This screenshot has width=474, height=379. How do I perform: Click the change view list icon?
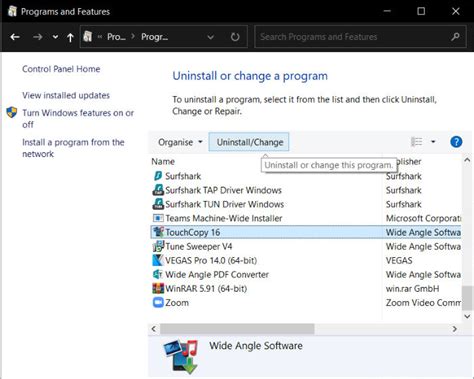point(417,142)
